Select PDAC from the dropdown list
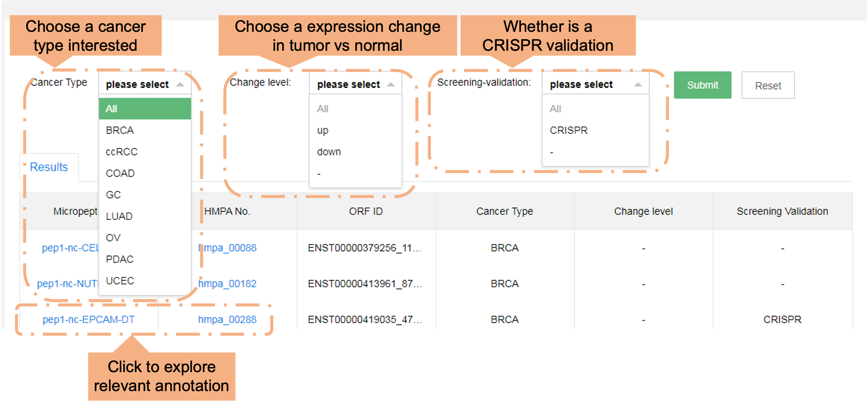Image resolution: width=868 pixels, height=404 pixels. (x=120, y=259)
